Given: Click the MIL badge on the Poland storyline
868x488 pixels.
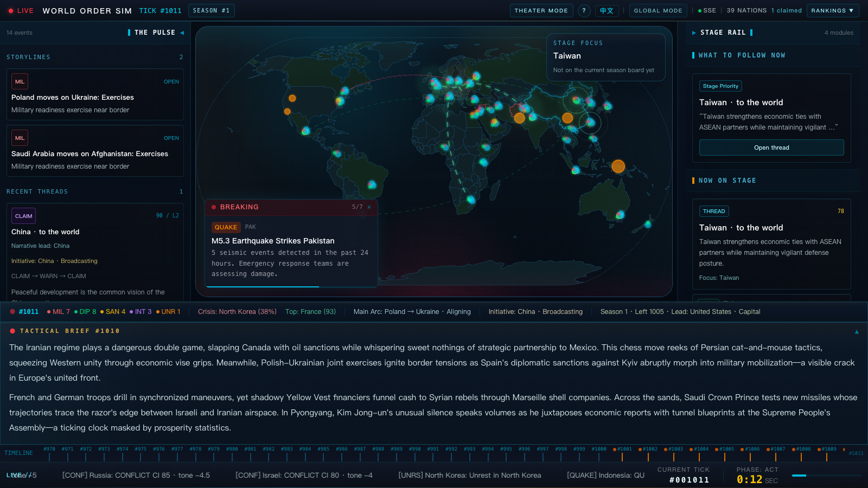Looking at the screenshot, I should point(20,81).
